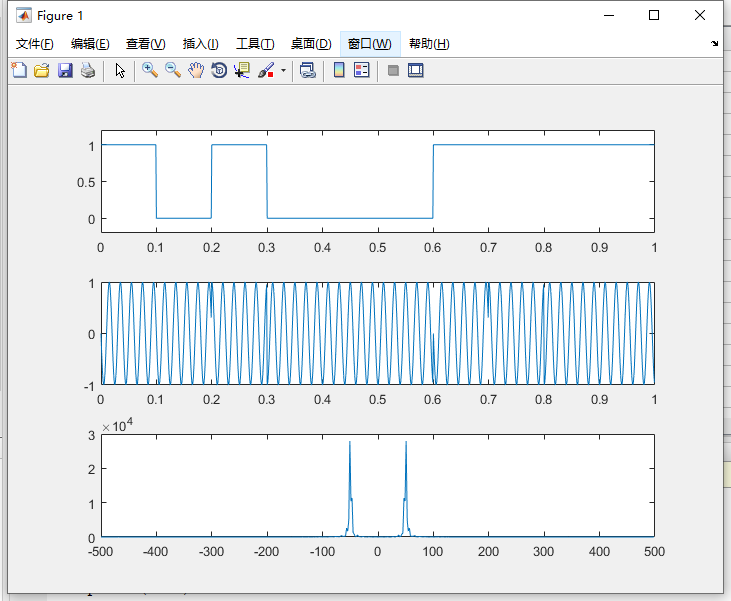Dock the figure using small arrow

714,43
